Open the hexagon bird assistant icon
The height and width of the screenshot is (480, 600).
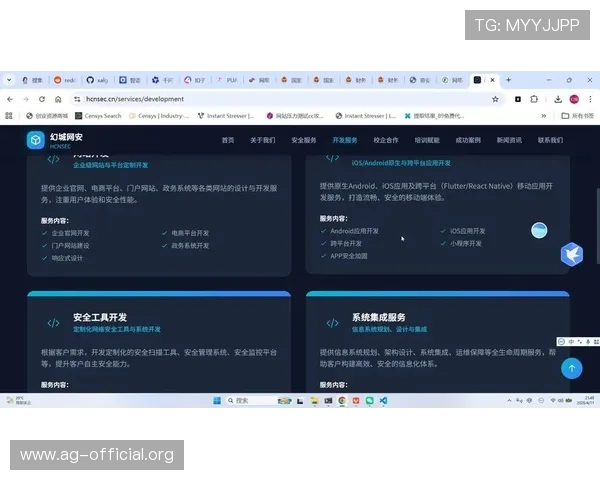[572, 254]
